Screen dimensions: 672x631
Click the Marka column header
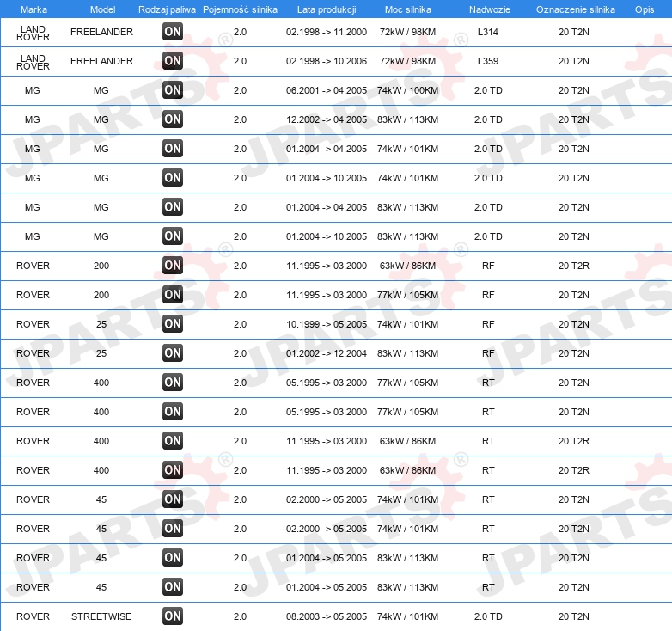pyautogui.click(x=34, y=9)
